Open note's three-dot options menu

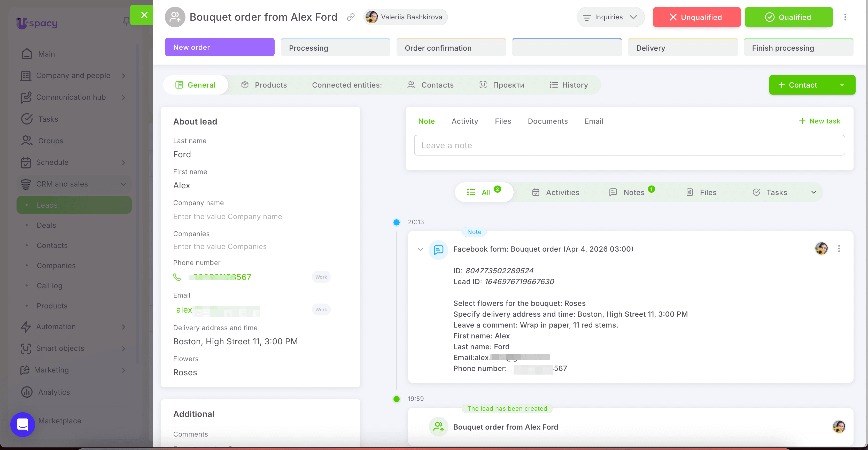point(839,249)
